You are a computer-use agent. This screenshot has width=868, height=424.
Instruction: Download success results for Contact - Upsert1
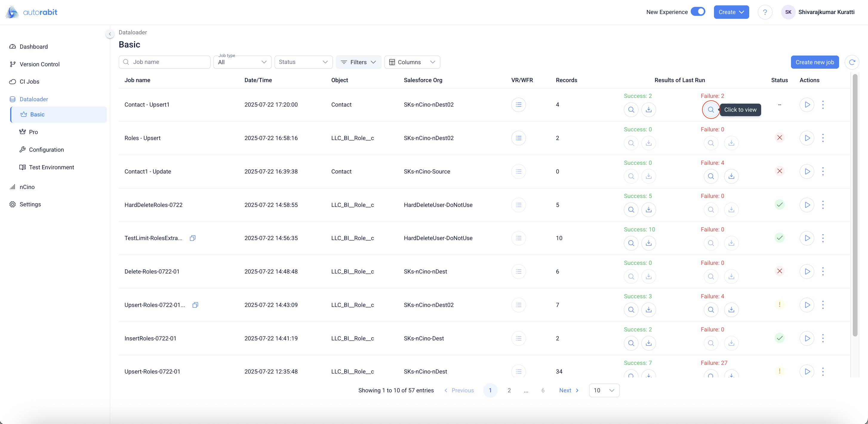pyautogui.click(x=648, y=110)
